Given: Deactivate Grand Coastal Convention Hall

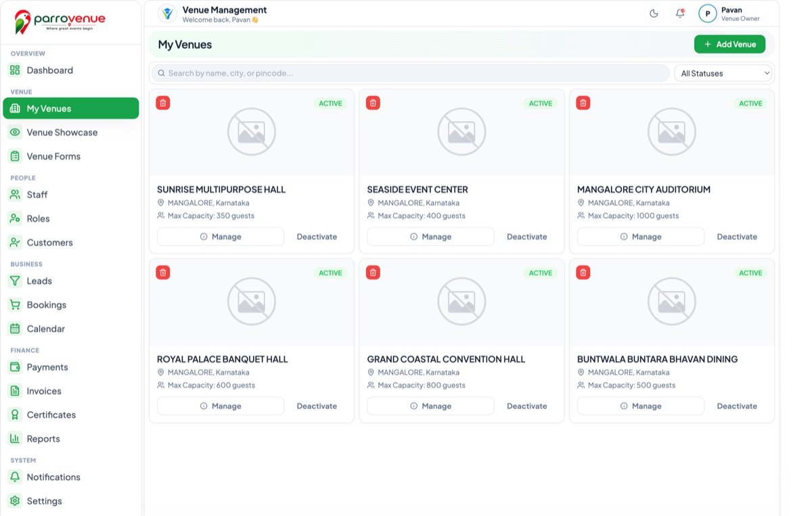Looking at the screenshot, I should point(526,406).
